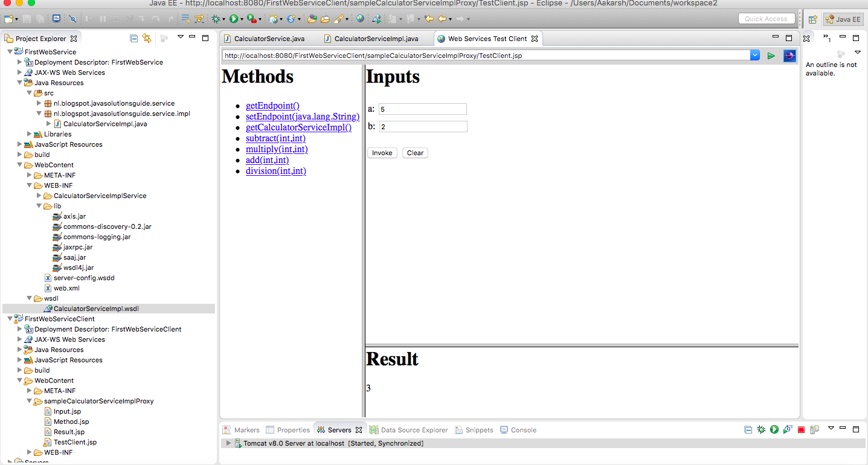This screenshot has width=868, height=465.
Task: Click getCalculatorServiceImpl() link
Action: tap(298, 127)
